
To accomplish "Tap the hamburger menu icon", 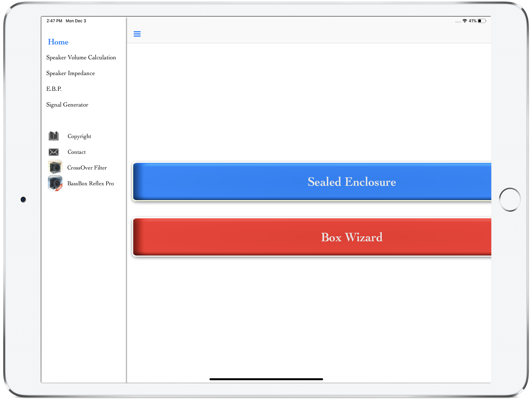I will click(x=137, y=34).
